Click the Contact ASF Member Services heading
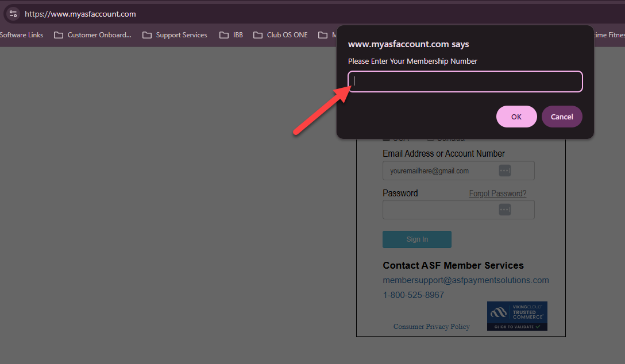Image resolution: width=625 pixels, height=364 pixels. point(453,265)
